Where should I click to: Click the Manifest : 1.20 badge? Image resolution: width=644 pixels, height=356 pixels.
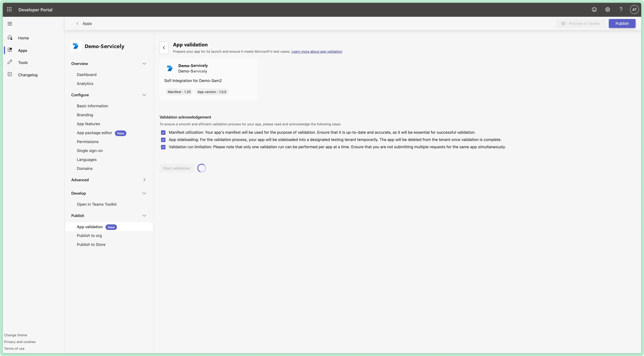pos(179,92)
